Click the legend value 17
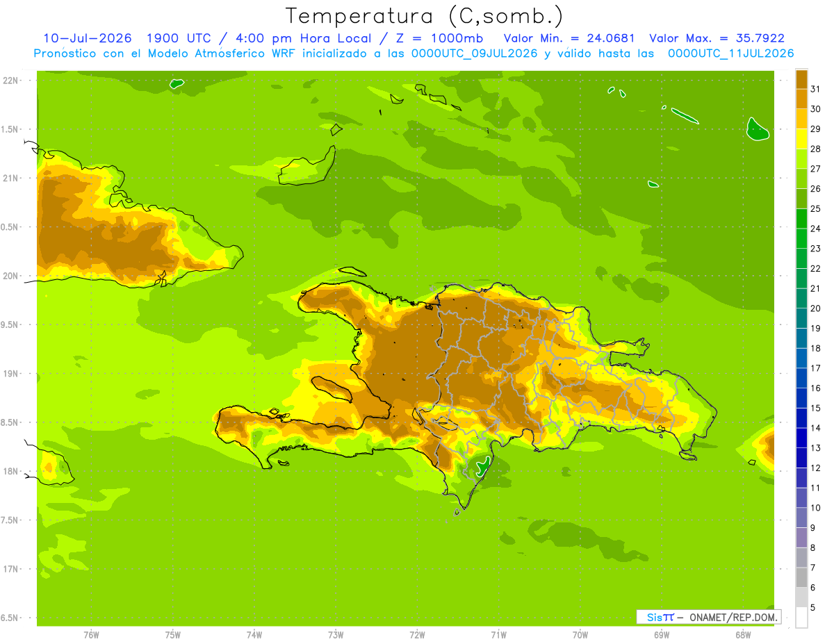The height and width of the screenshot is (644, 834). click(815, 368)
